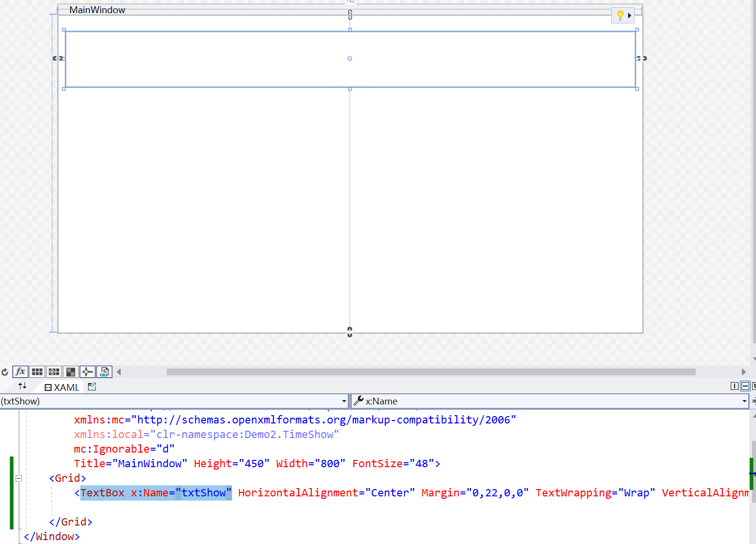Click the MainWindow title in the designer
Image resolution: width=756 pixels, height=544 pixels.
click(97, 10)
